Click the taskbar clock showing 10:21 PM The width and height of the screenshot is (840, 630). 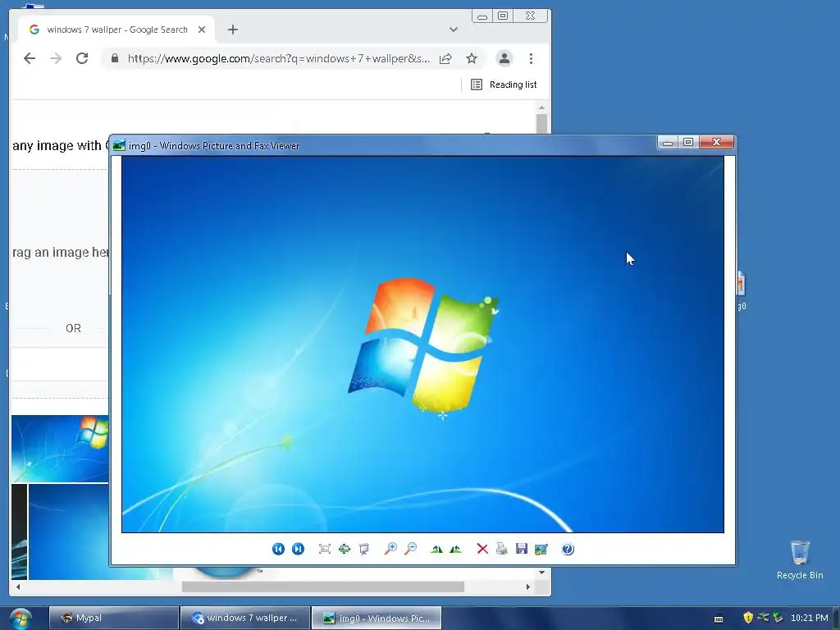(809, 618)
